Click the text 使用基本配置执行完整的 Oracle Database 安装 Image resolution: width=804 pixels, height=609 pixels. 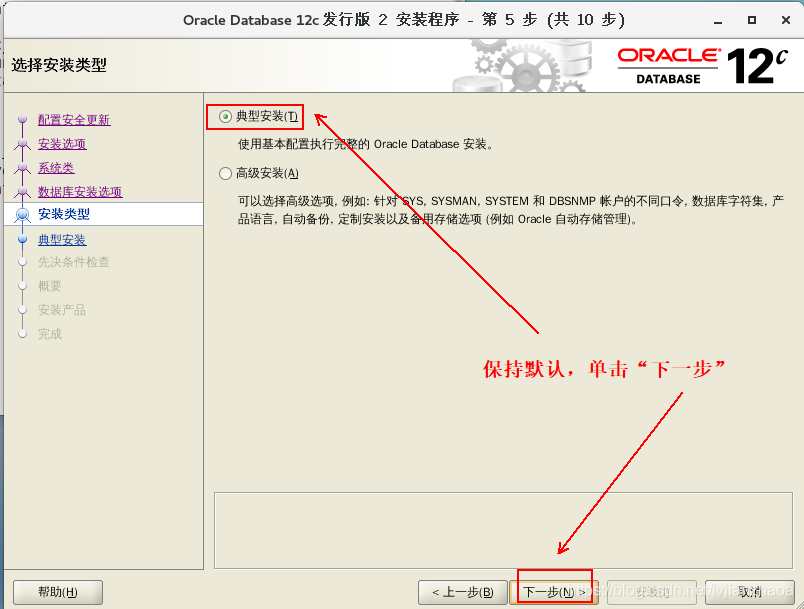point(365,144)
